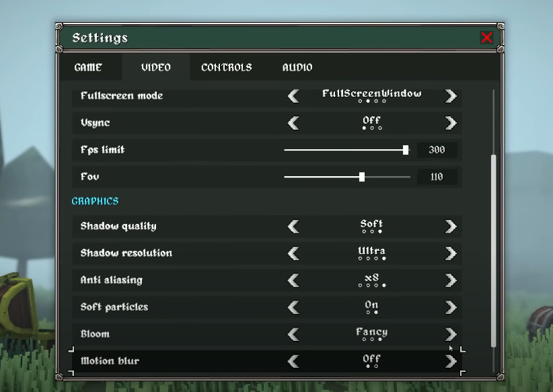Click the left arrow on Fullscreen mode
Viewport: 553px width, 392px height.
pyautogui.click(x=293, y=95)
